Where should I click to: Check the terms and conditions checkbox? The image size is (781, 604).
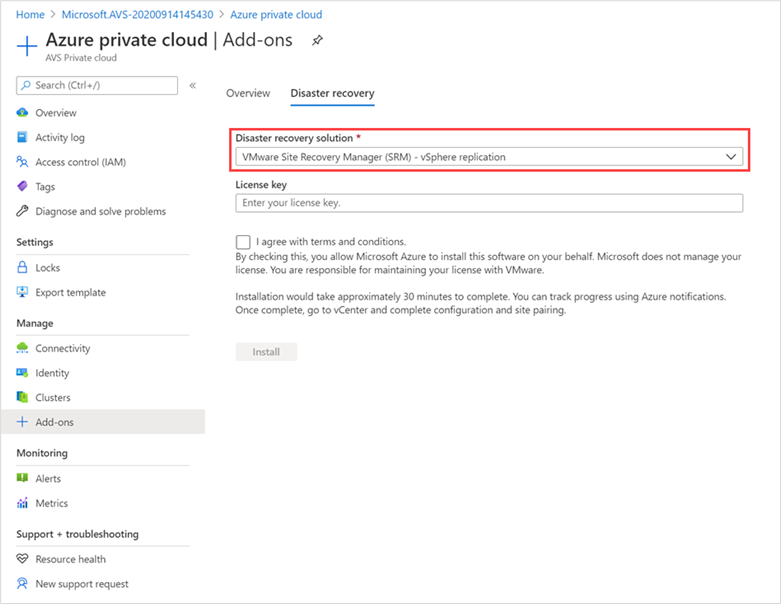point(243,242)
